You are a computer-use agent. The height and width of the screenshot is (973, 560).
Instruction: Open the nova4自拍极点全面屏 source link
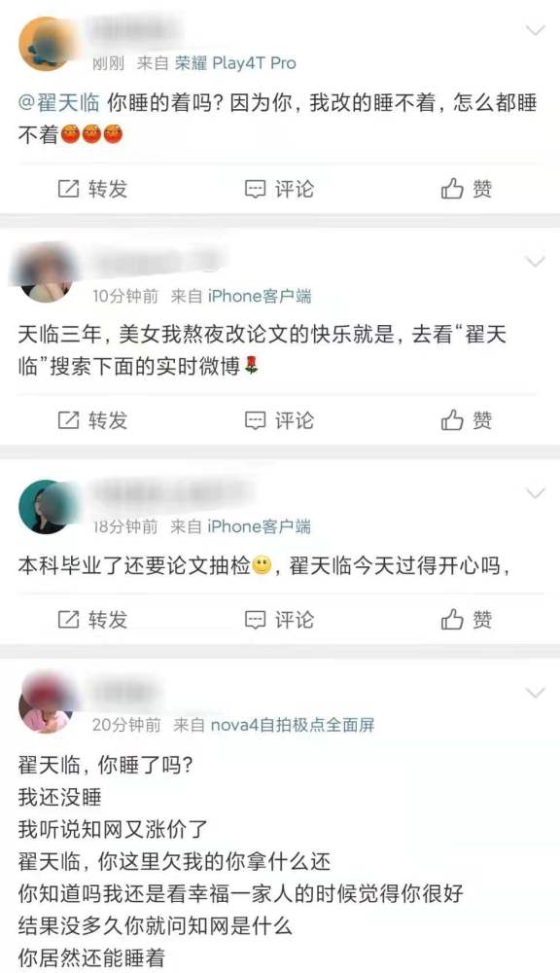coord(293,724)
